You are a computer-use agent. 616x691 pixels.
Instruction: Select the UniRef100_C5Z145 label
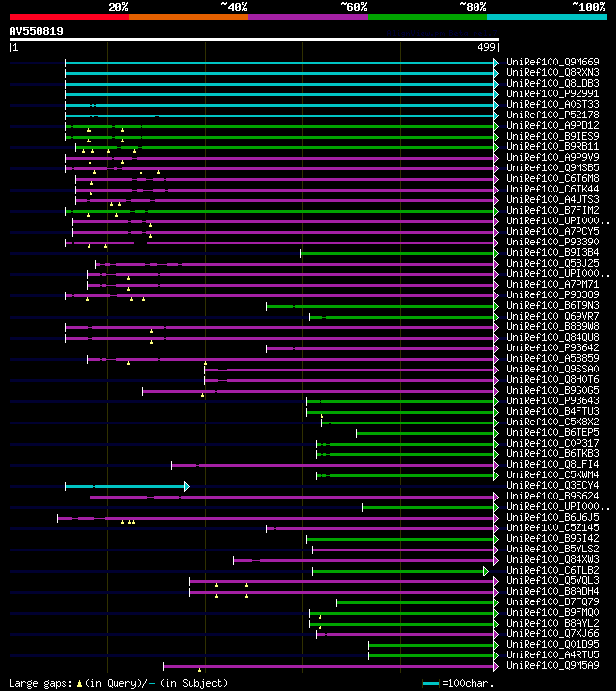click(x=552, y=527)
